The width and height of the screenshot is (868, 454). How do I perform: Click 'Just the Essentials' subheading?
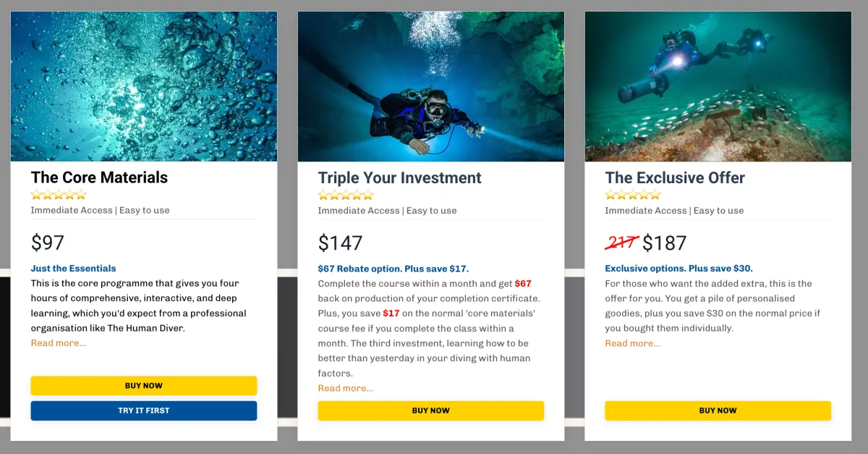tap(73, 269)
